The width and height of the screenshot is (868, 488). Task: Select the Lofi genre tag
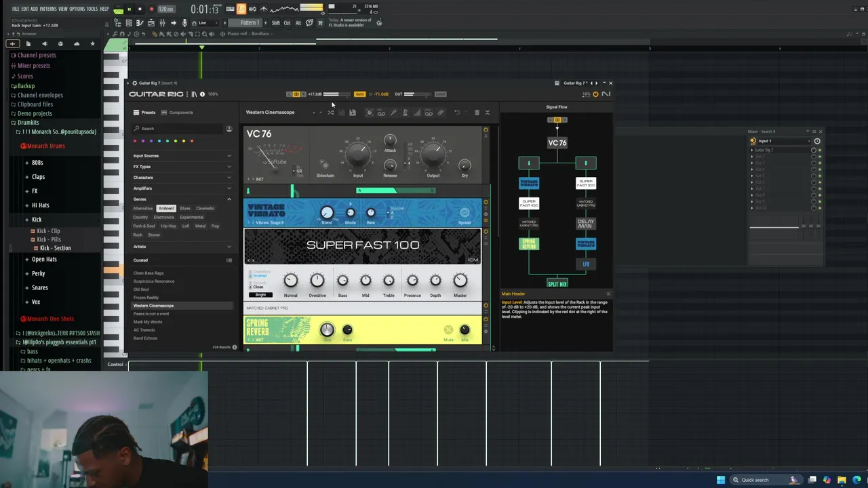click(x=186, y=226)
